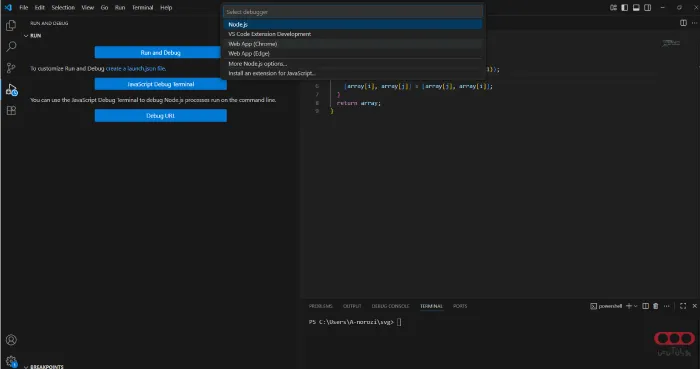The height and width of the screenshot is (369, 700).
Task: Open the Edit menu
Action: [40, 8]
